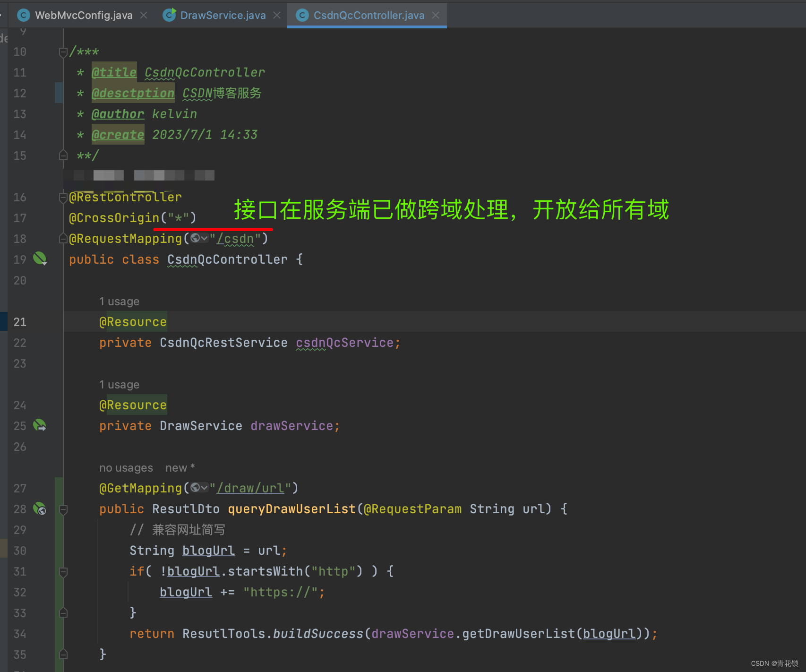This screenshot has height=672, width=806.
Task: Click the fold end marker on line 33
Action: (x=63, y=613)
